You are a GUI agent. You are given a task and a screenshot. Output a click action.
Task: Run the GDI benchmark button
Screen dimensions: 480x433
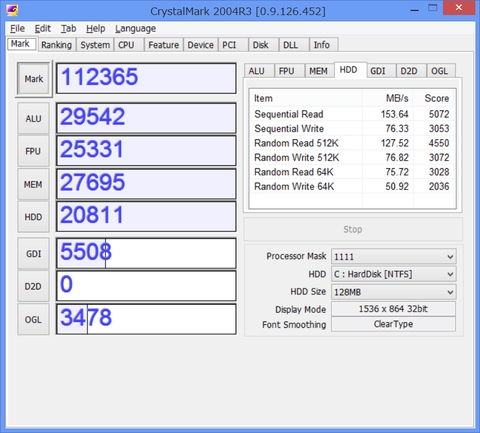click(x=33, y=254)
